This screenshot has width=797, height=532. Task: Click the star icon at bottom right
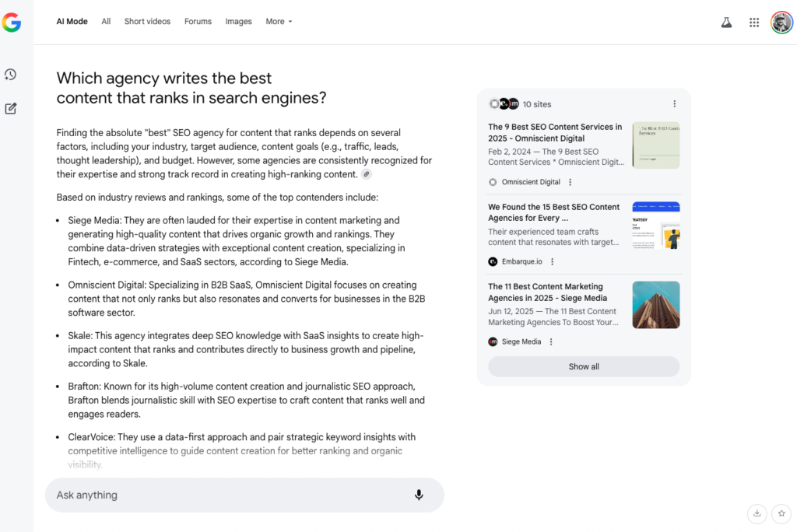tap(781, 513)
